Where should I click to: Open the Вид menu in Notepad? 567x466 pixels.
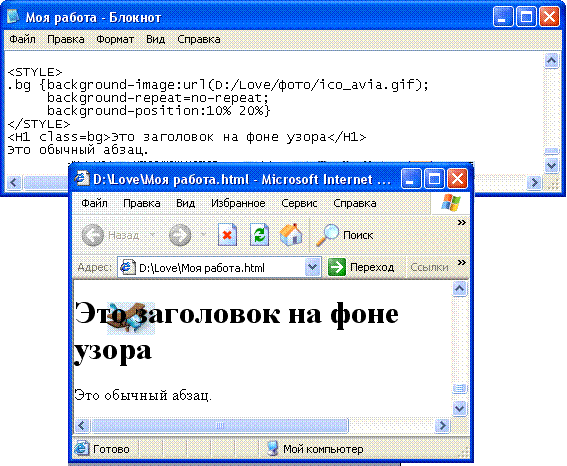coord(155,39)
